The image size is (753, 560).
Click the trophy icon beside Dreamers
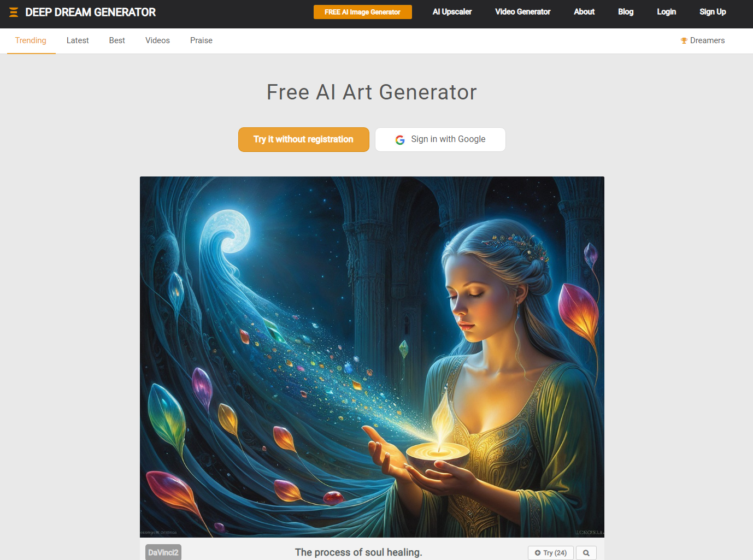pos(684,40)
